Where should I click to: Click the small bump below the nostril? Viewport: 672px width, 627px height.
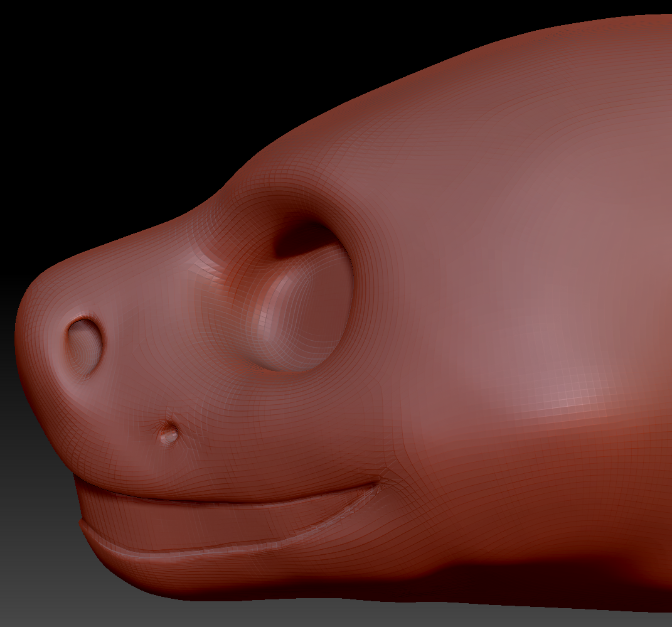point(168,434)
